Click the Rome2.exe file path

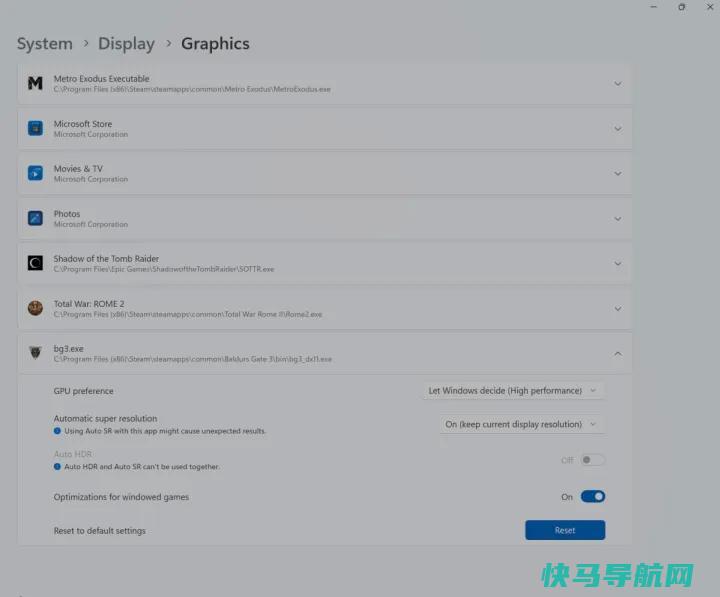pyautogui.click(x=188, y=314)
